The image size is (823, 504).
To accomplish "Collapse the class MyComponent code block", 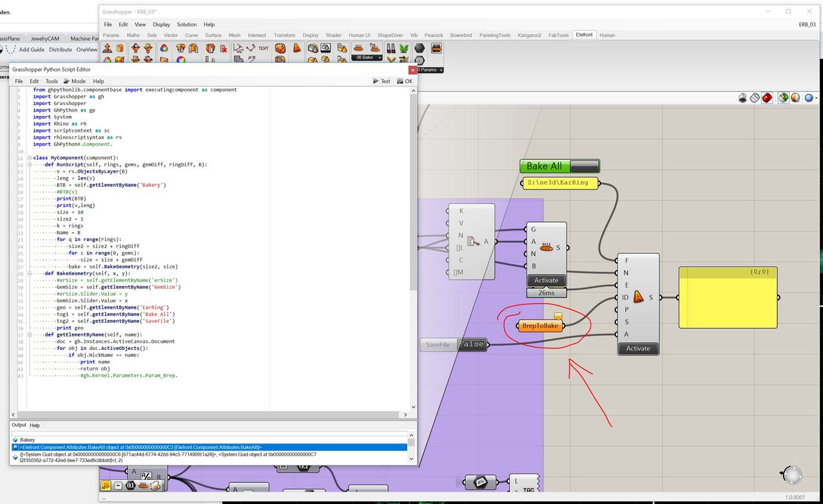I will (x=30, y=158).
